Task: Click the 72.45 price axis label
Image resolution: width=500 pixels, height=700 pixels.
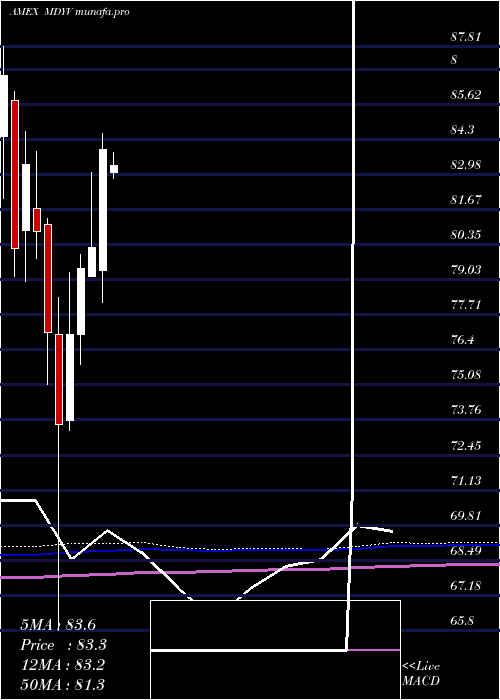Action: [466, 446]
